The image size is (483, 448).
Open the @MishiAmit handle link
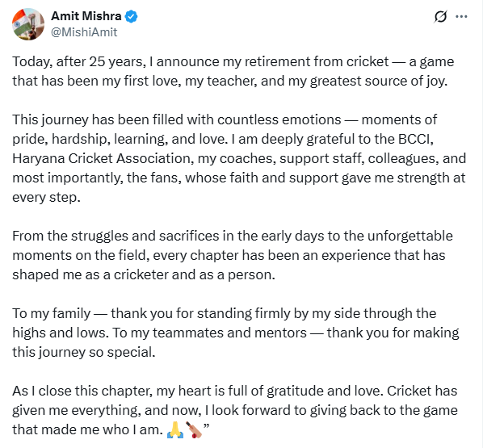coord(84,32)
